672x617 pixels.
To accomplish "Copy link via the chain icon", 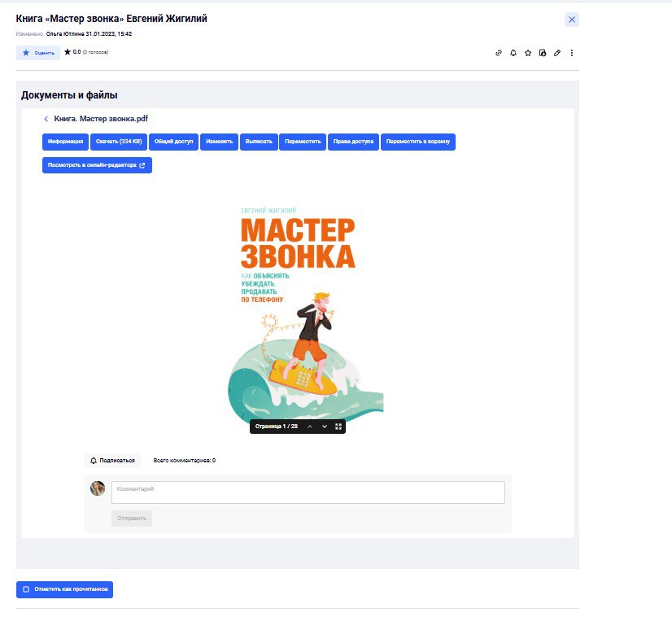I will [x=499, y=53].
